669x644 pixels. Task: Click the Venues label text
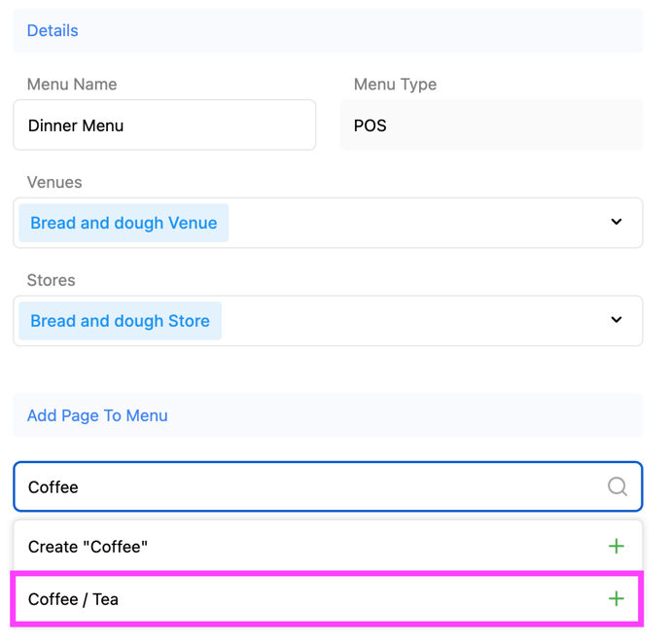[54, 182]
